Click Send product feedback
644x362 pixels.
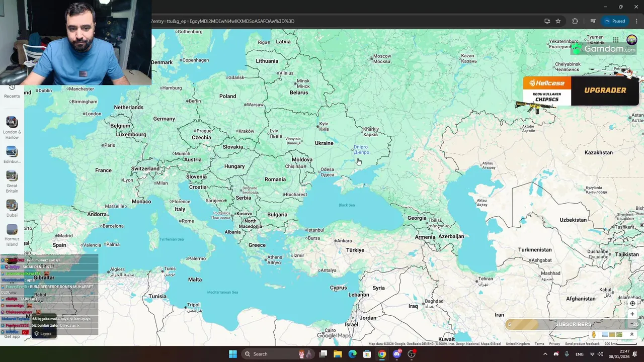(582, 344)
